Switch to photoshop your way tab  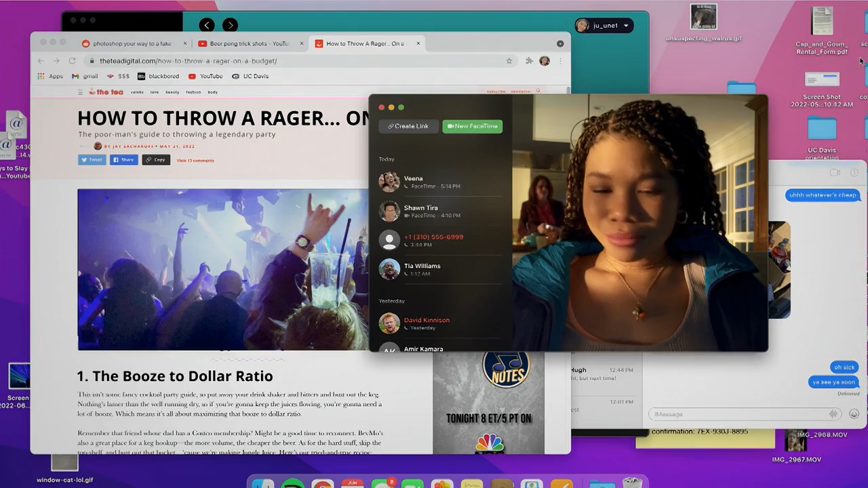tap(132, 43)
